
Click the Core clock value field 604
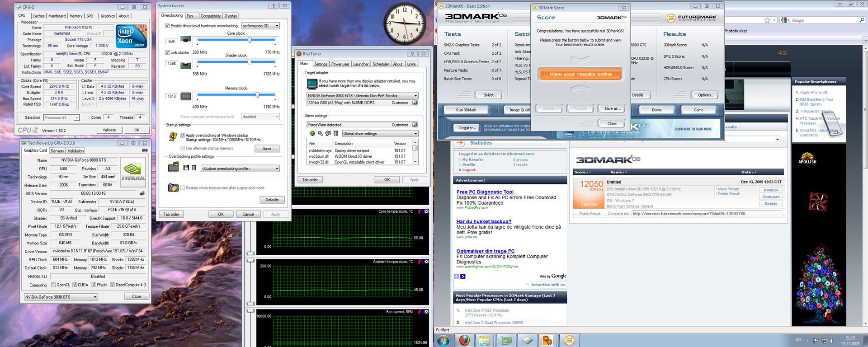tap(171, 42)
